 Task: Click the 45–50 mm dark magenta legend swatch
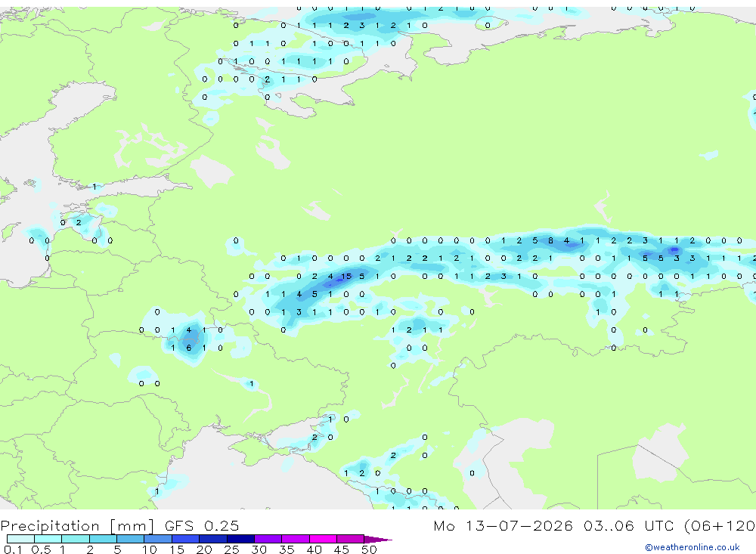(x=350, y=539)
